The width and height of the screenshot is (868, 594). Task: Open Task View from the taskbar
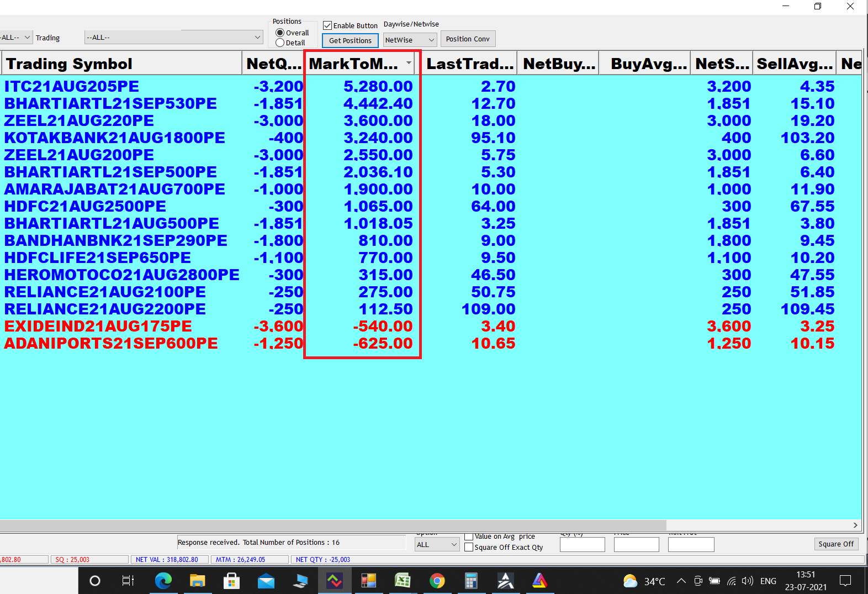click(x=128, y=581)
